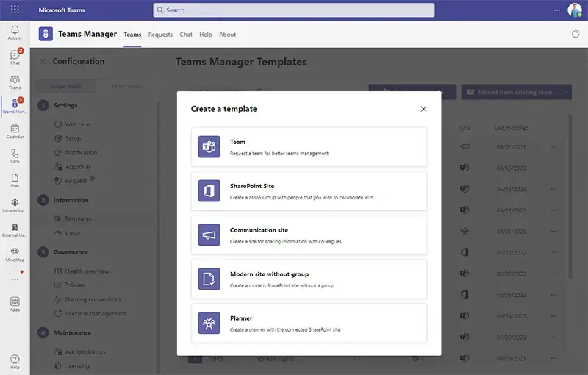Close the Create a template dialog
This screenshot has height=375, width=588.
pos(423,109)
